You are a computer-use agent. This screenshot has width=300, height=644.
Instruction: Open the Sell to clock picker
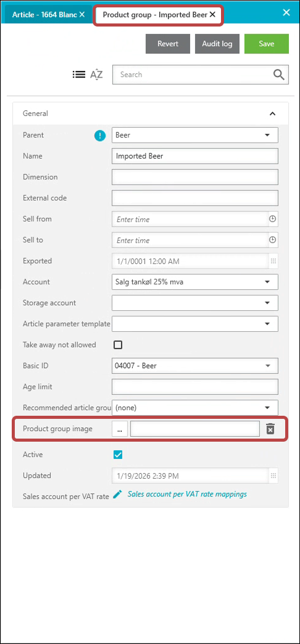pos(272,240)
